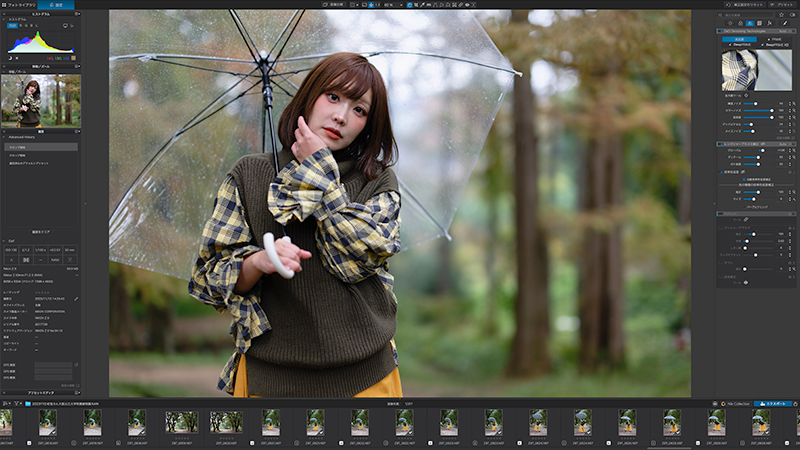Toggle shadow clipping moon icon
This screenshot has height=450, width=800.
click(10, 58)
